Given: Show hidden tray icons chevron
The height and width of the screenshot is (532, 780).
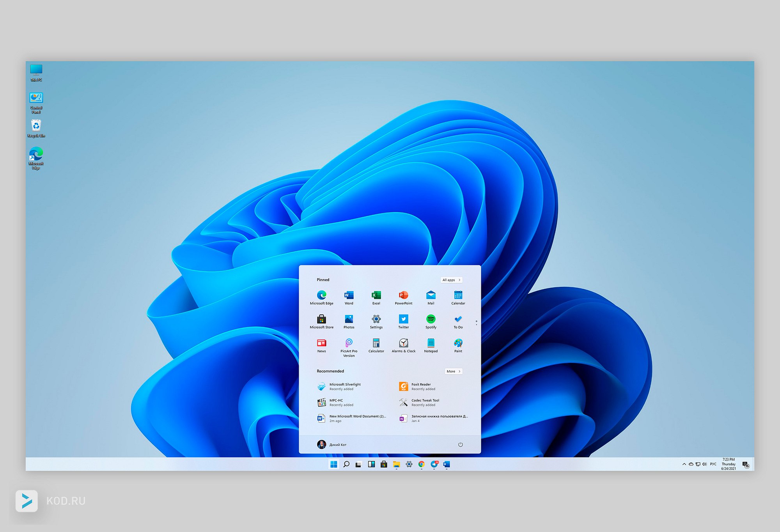Looking at the screenshot, I should (684, 464).
